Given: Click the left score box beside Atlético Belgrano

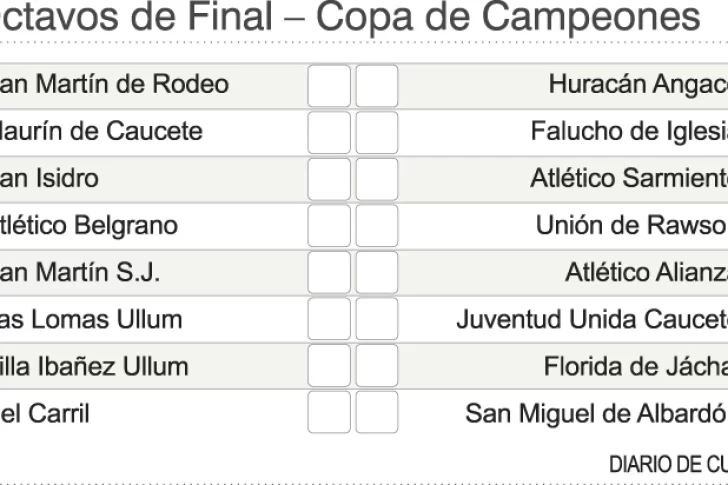Looking at the screenshot, I should tap(329, 226).
